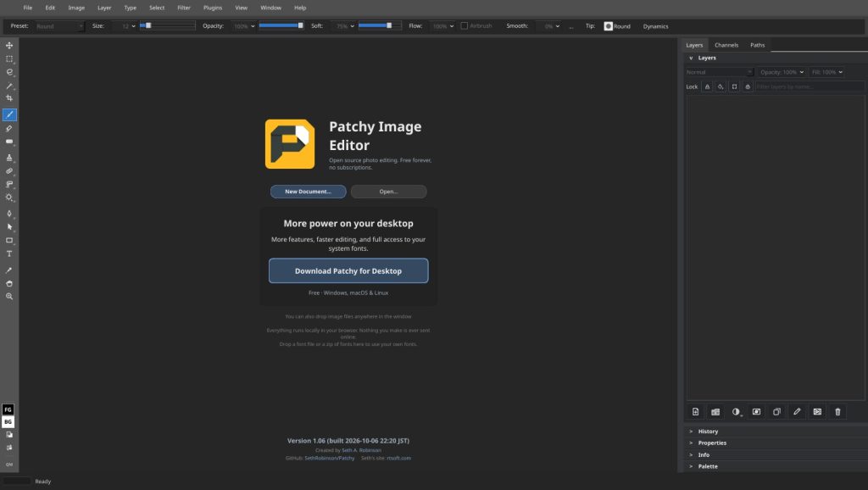Screen dimensions: 868x490
Task: Select the Healing bandage tool
Action: tap(9, 171)
